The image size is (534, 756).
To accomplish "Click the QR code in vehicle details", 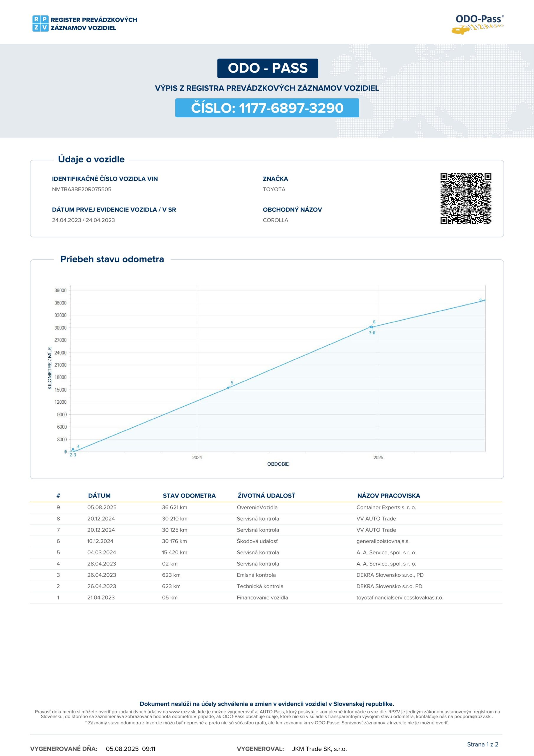I will 466,198.
